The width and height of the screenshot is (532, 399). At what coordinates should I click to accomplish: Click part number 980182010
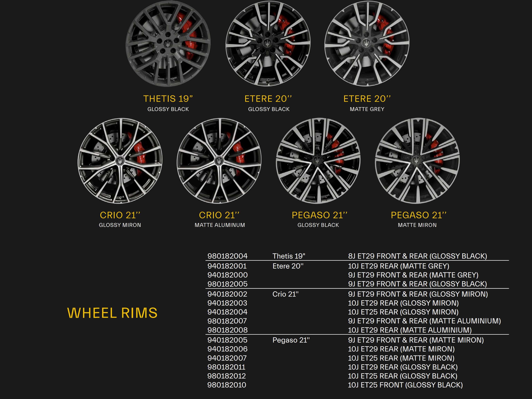[x=227, y=385]
